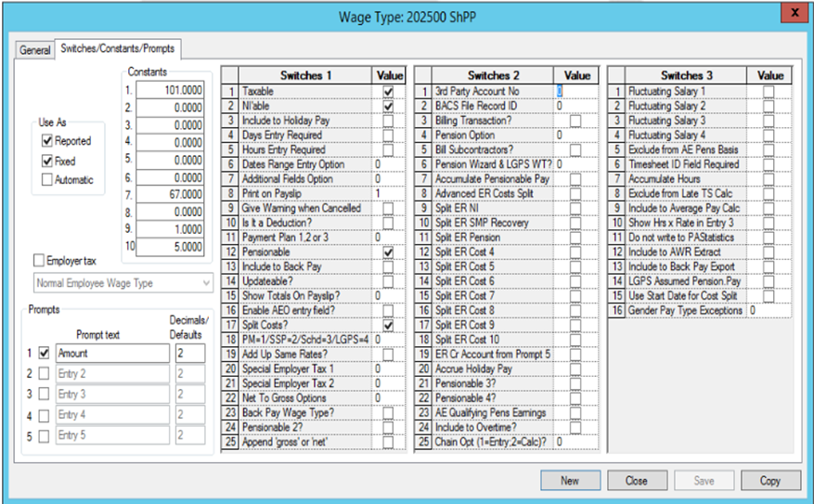Check Back Pay Wage Type? switch
The width and height of the screenshot is (814, 504).
coord(388,413)
